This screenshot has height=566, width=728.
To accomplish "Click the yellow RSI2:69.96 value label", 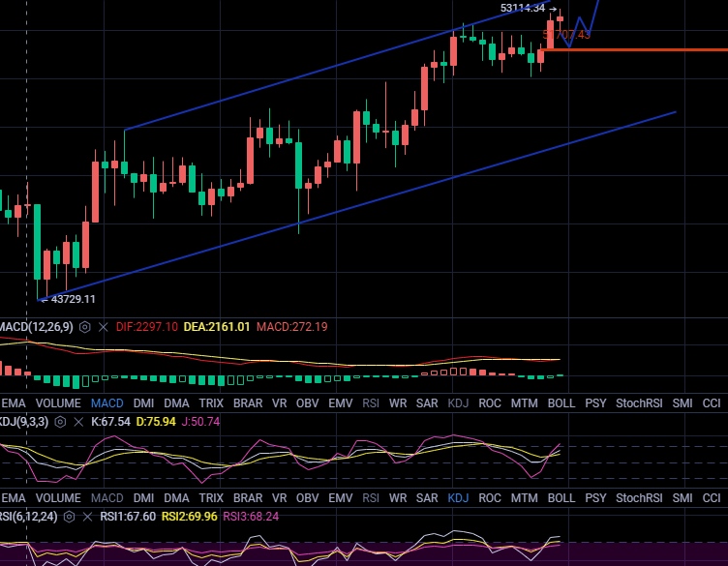I will point(189,517).
